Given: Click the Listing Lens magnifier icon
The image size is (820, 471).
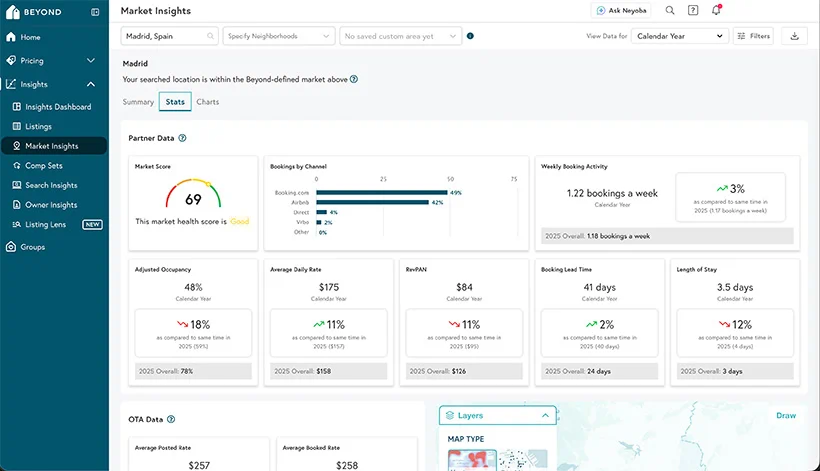Looking at the screenshot, I should pyautogui.click(x=17, y=225).
